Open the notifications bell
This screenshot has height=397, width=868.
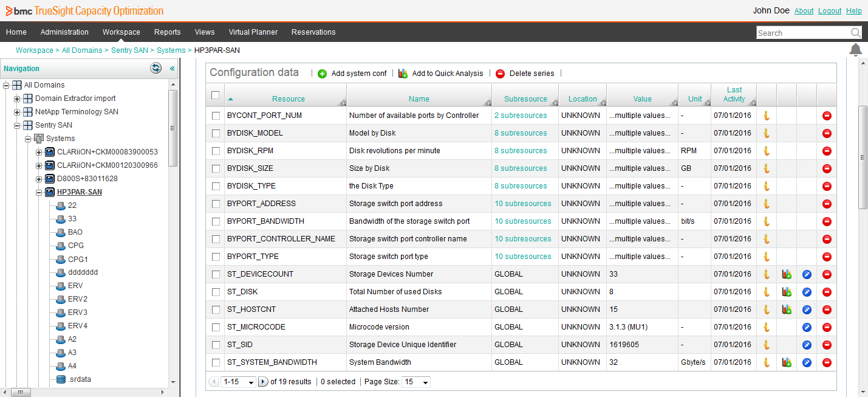coord(856,50)
